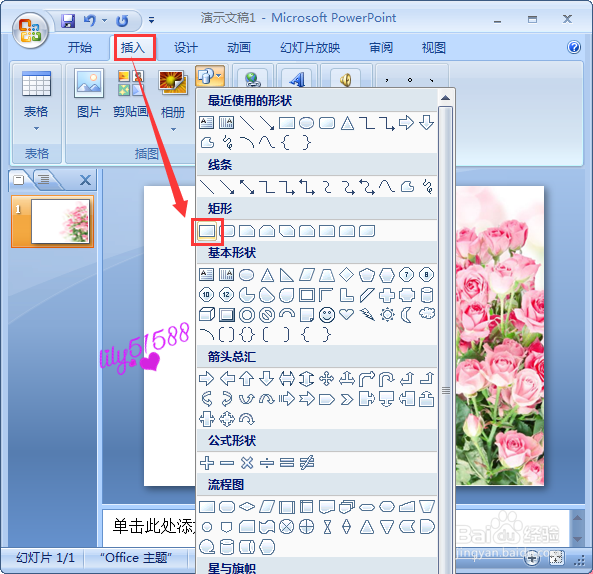Viewport: 593px width, 574px height.
Task: Open the 插入 ribbon tab
Action: (x=133, y=48)
